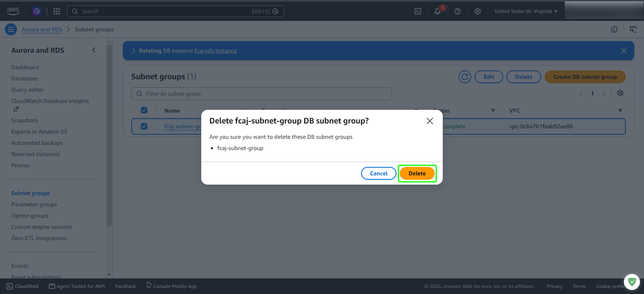Close the delete confirmation dialog X
This screenshot has height=294, width=644.
pyautogui.click(x=430, y=121)
